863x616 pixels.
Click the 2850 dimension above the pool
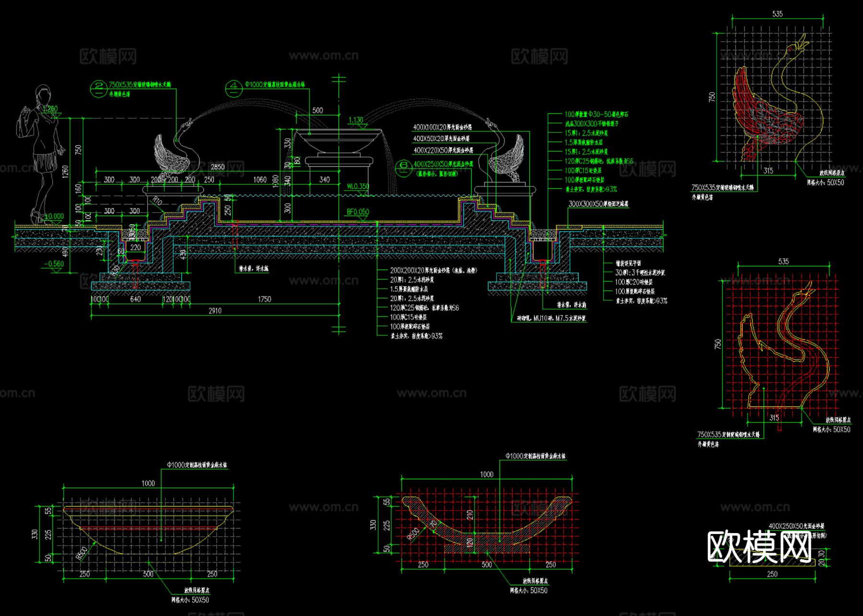pyautogui.click(x=218, y=167)
